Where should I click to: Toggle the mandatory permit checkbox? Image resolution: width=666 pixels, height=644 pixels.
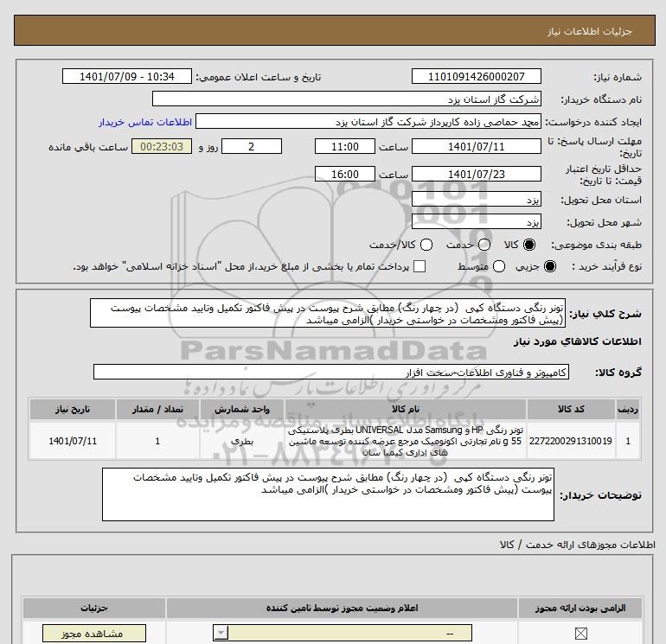click(580, 634)
